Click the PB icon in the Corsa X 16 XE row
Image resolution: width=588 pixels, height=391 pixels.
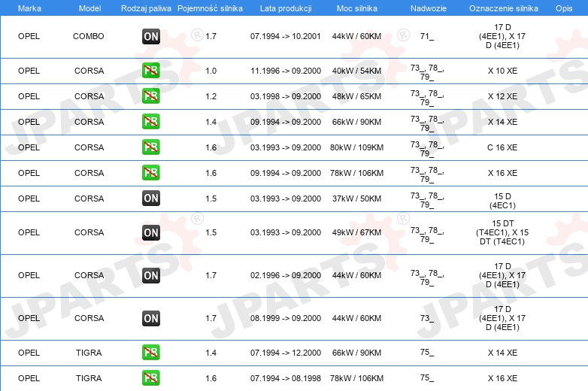point(150,172)
